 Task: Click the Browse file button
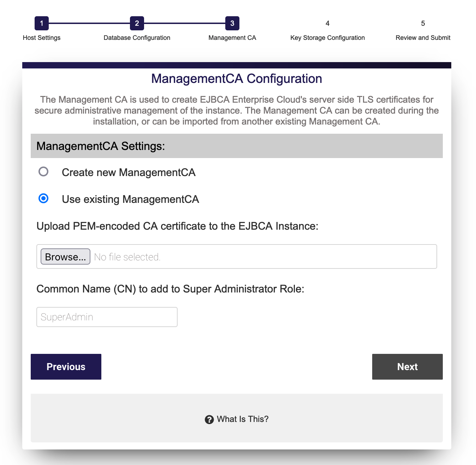point(65,256)
